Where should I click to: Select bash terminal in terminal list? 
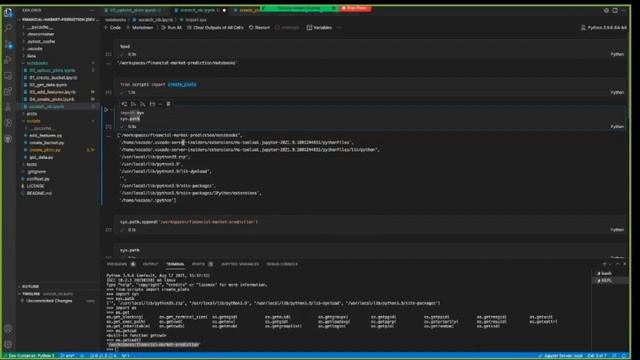(607, 273)
